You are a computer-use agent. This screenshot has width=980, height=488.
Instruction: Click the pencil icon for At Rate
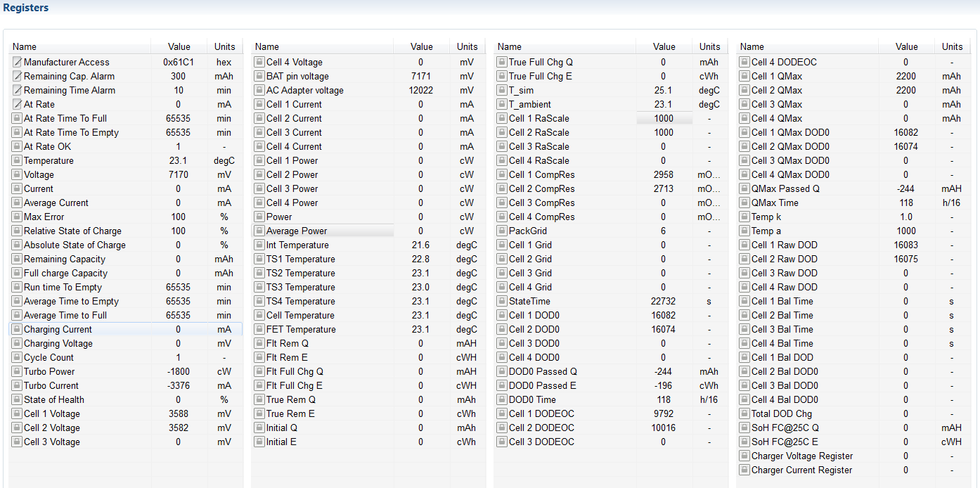click(x=18, y=104)
